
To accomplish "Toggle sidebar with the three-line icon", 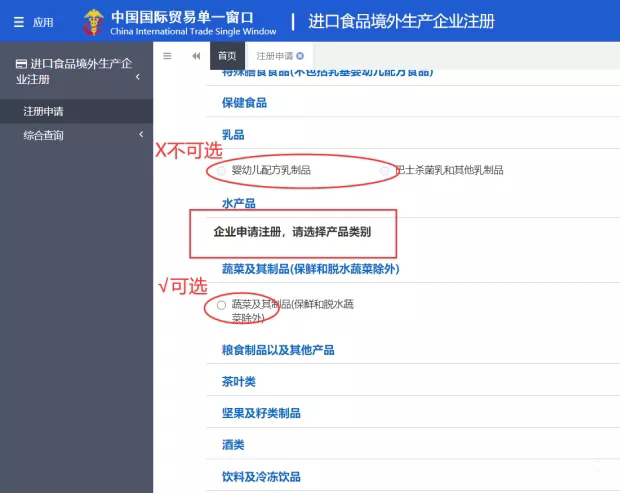I will pos(167,56).
